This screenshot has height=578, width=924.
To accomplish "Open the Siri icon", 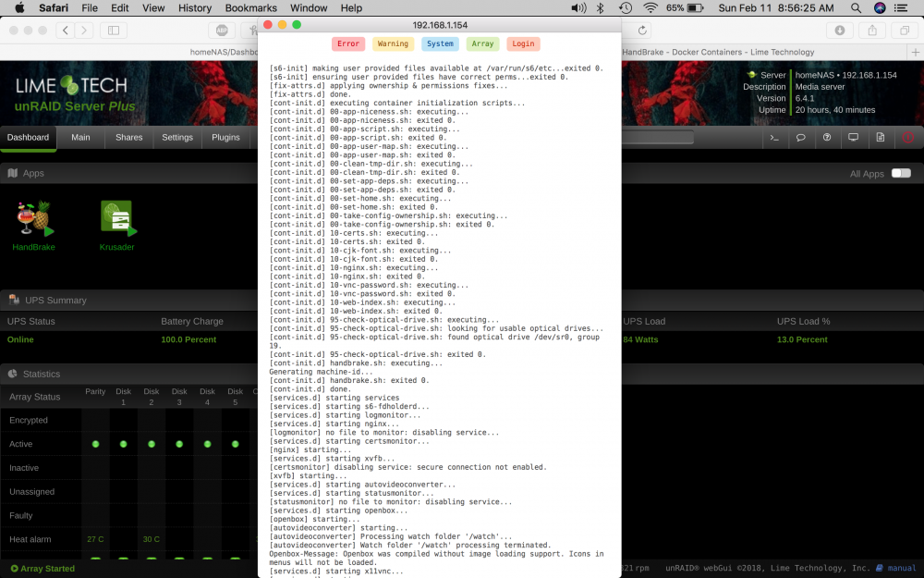I will click(x=880, y=7).
